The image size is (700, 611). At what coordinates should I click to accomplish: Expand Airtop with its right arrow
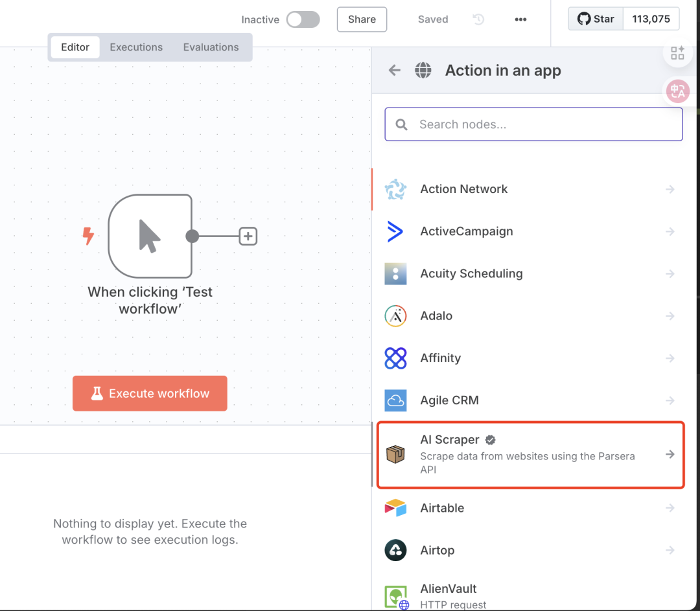[x=670, y=550]
